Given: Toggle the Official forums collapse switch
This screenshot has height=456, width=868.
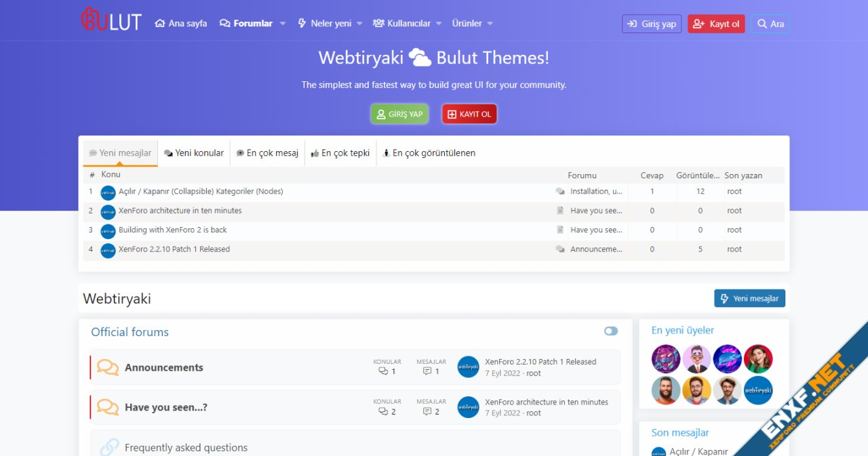Looking at the screenshot, I should [x=611, y=331].
